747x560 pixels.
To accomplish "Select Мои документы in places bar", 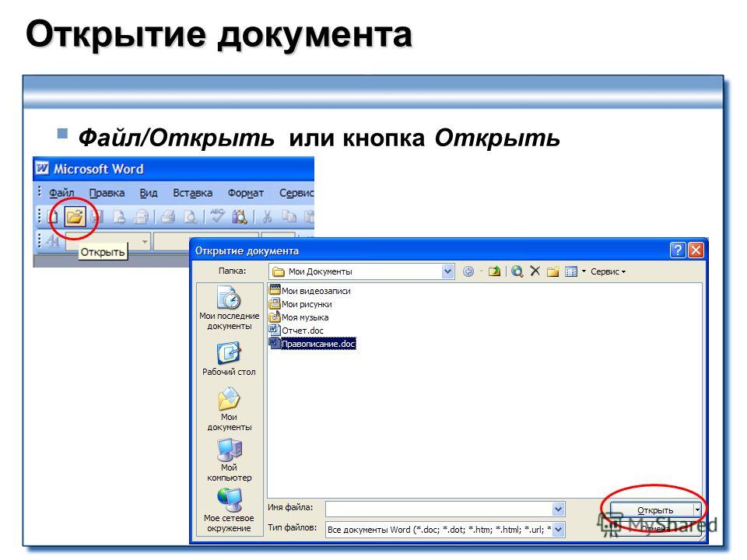I will pyautogui.click(x=229, y=409).
